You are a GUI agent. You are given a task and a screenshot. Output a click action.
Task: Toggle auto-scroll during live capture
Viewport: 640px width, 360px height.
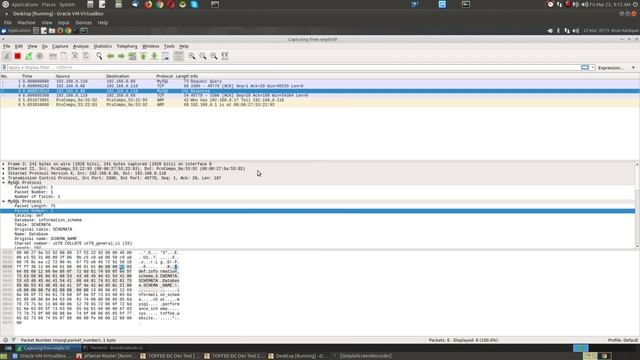[x=165, y=56]
